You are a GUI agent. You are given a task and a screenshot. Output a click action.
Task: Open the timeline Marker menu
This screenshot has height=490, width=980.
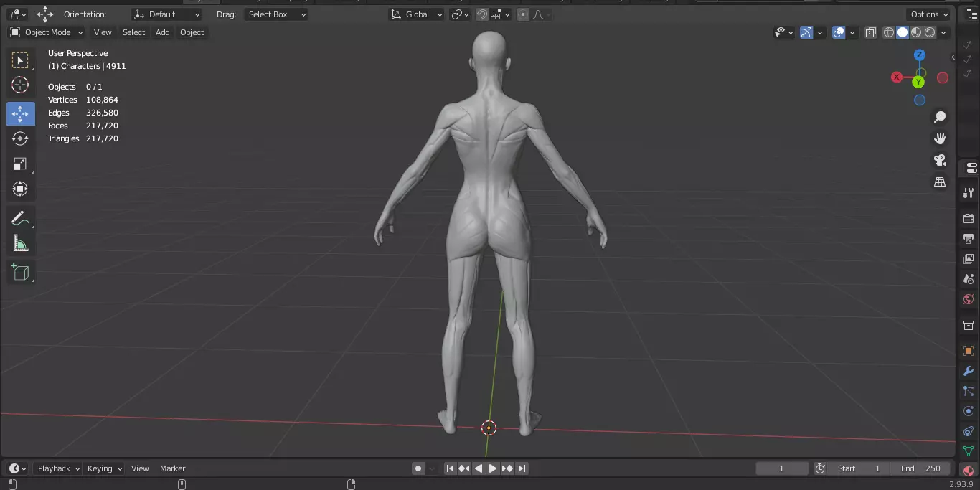point(172,468)
